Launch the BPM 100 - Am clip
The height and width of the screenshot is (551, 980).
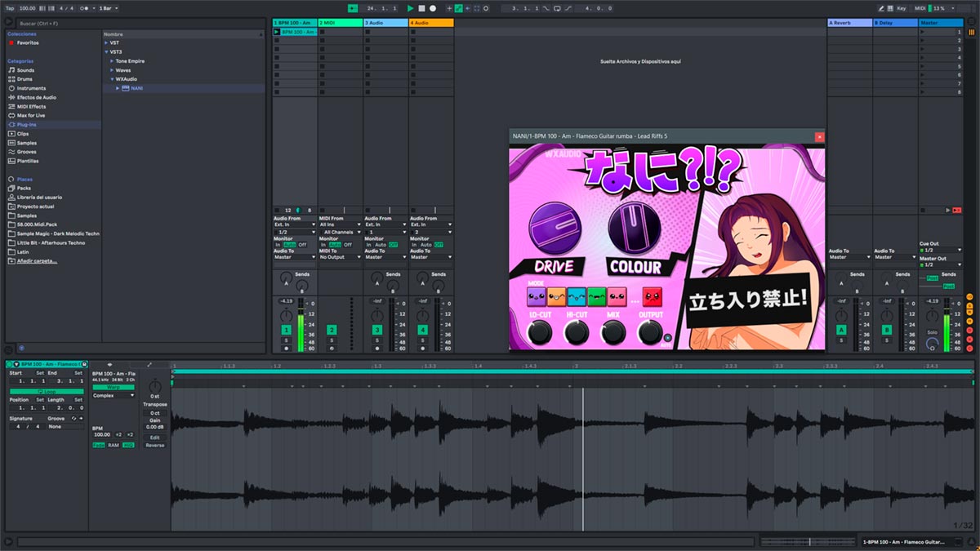[x=277, y=32]
